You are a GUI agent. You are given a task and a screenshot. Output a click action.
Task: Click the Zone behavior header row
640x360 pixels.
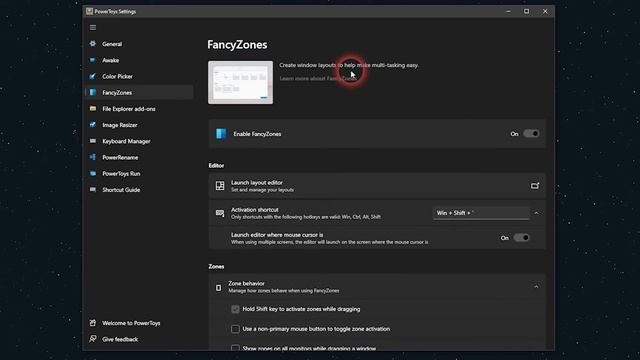[x=377, y=287]
